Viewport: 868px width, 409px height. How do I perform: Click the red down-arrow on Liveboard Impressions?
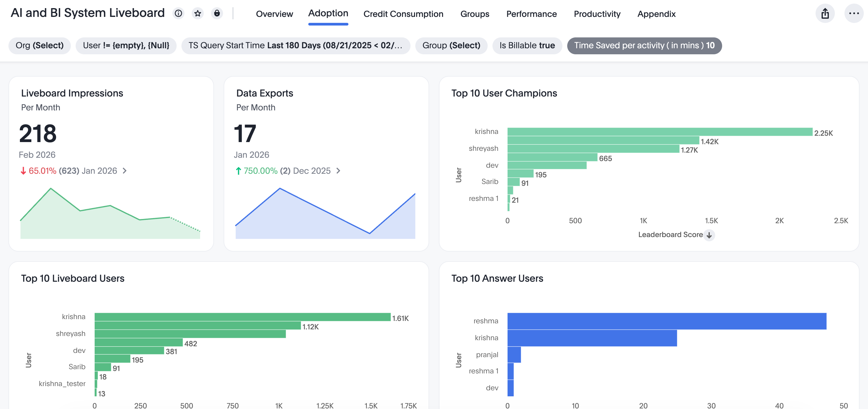point(23,171)
